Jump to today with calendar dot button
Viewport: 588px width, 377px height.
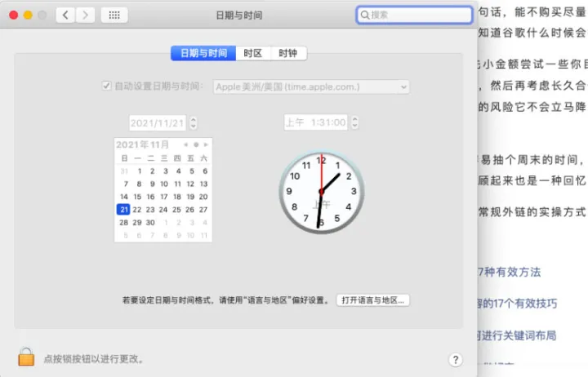tap(196, 144)
